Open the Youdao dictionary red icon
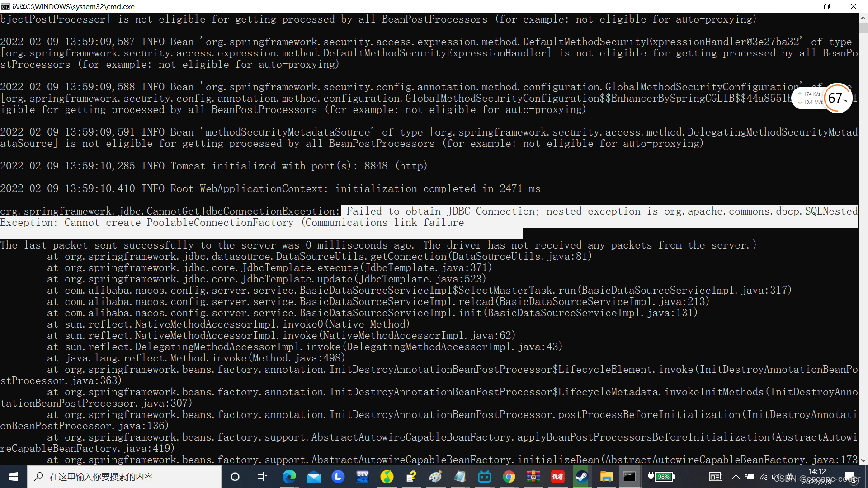 pyautogui.click(x=557, y=477)
